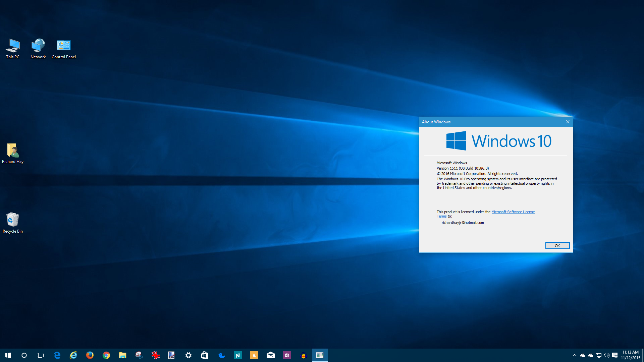
Task: Open the Mail app on the taskbar
Action: (x=271, y=355)
